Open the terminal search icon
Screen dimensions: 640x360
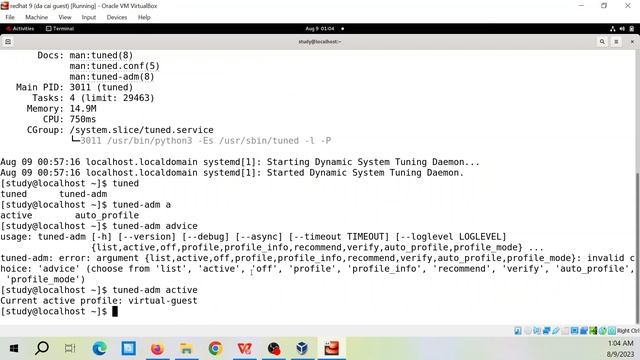tap(602, 42)
